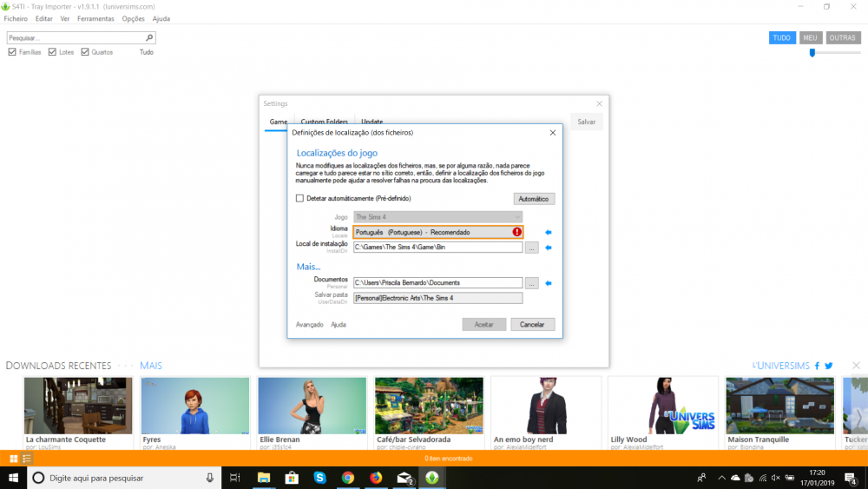This screenshot has height=489, width=868.
Task: Click Salvar in Settings window
Action: 587,122
